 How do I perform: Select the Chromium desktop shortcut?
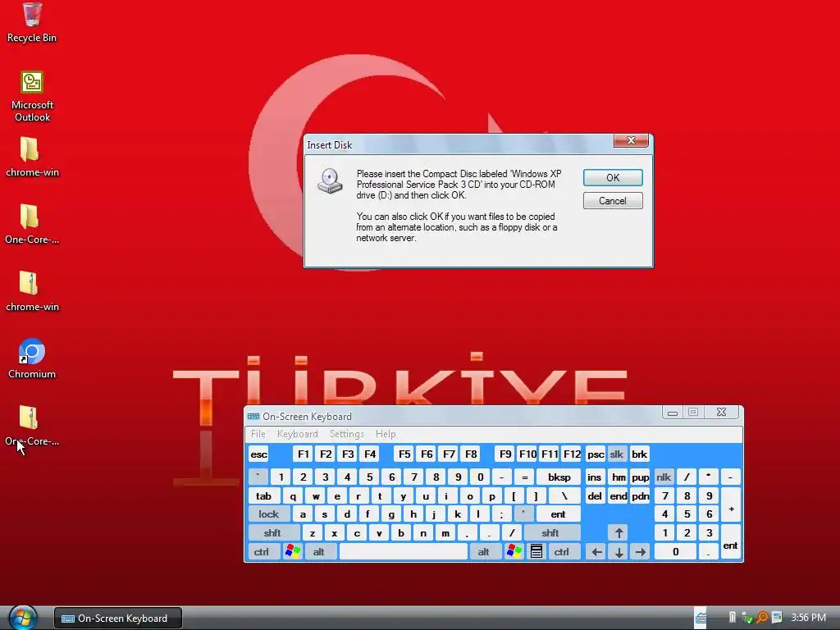click(x=32, y=359)
